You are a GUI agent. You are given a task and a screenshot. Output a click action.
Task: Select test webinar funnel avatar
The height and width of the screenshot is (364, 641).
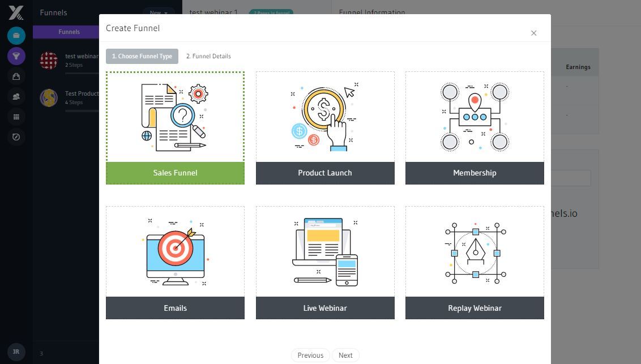point(49,61)
